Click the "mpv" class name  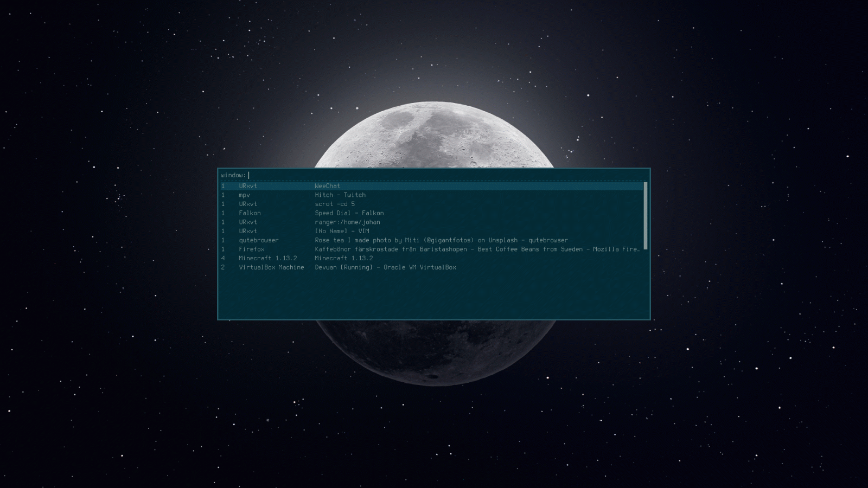[244, 195]
